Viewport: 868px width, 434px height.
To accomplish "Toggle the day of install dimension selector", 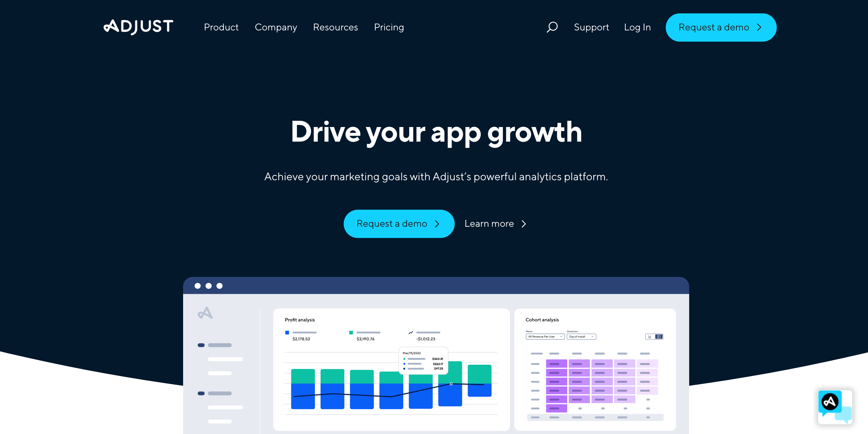I will click(x=582, y=336).
